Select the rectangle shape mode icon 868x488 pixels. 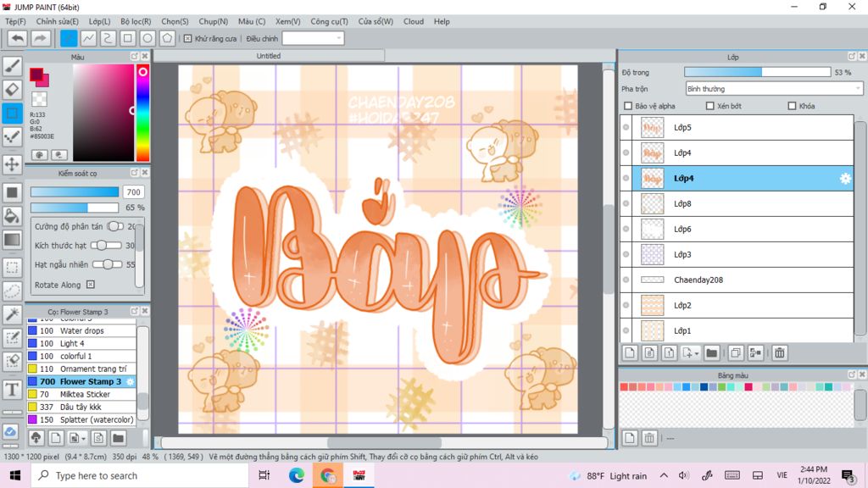127,38
